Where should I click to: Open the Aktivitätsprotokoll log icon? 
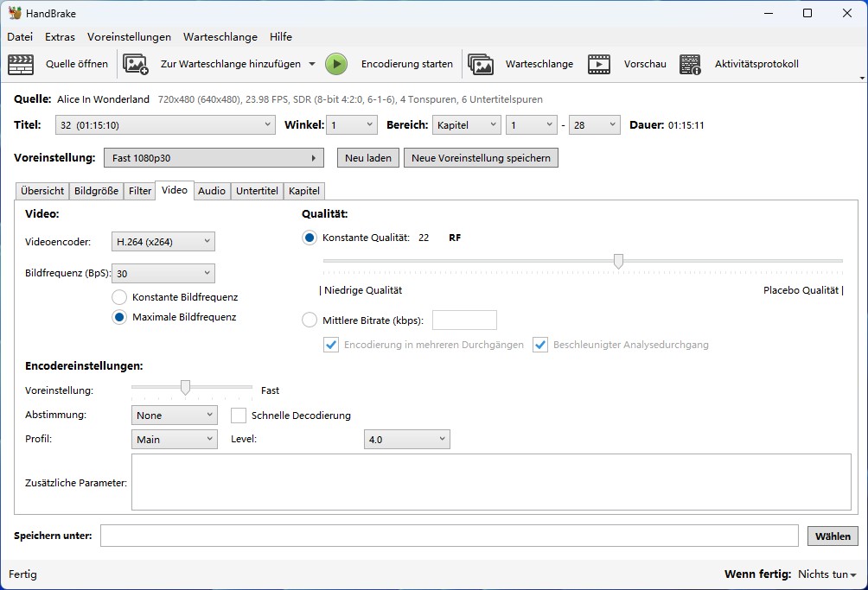tap(690, 64)
